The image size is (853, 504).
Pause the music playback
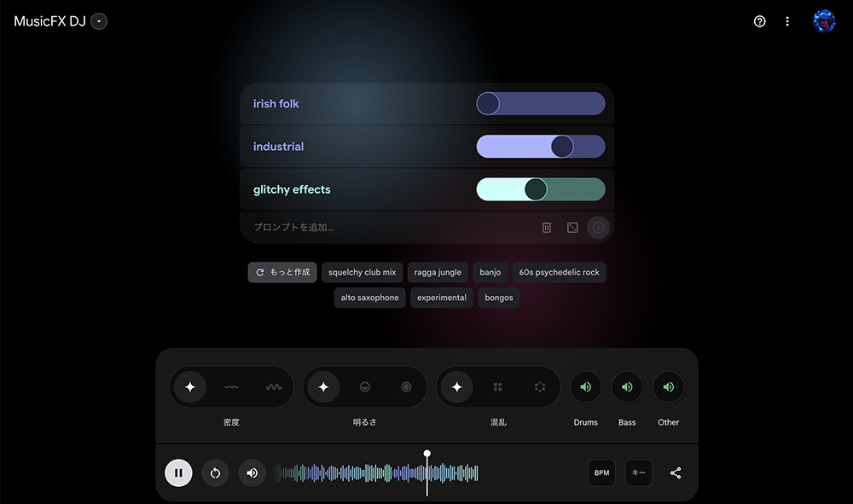click(x=178, y=473)
